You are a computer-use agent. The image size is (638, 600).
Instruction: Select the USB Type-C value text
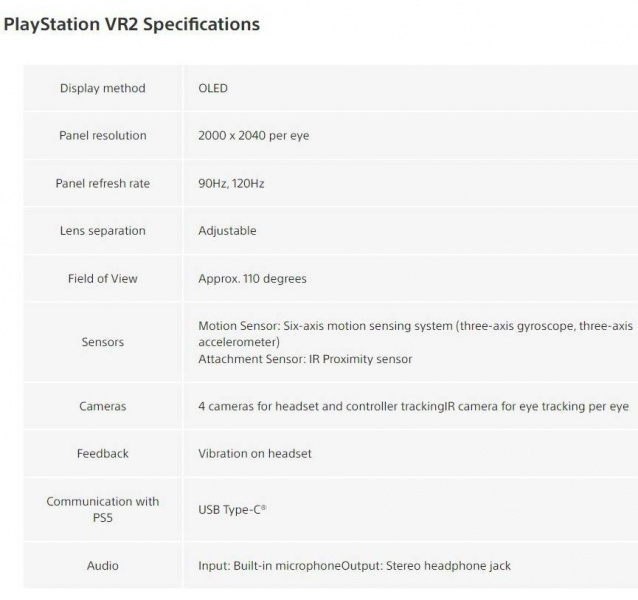pyautogui.click(x=232, y=510)
